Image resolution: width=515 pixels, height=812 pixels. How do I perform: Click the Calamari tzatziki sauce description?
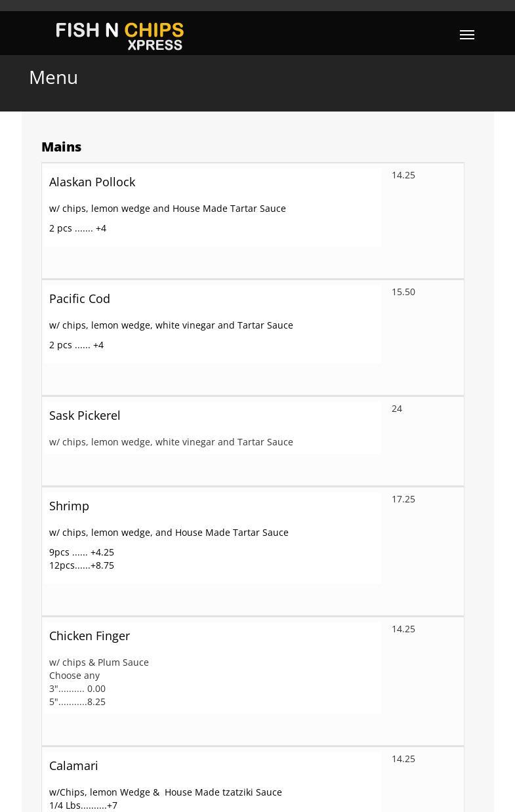(165, 792)
